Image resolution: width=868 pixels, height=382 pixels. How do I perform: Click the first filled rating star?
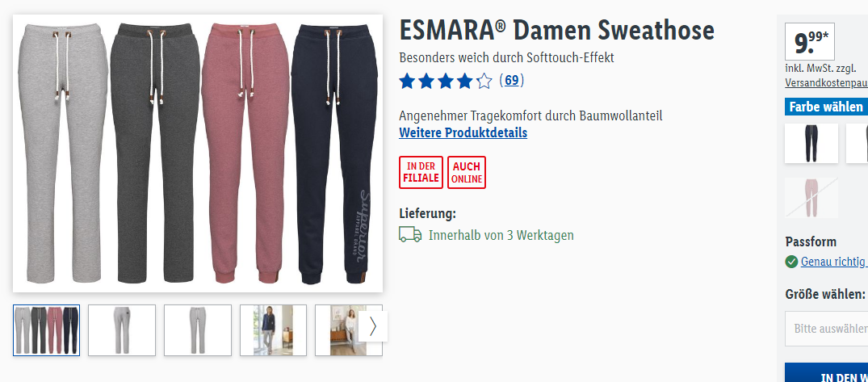click(407, 81)
